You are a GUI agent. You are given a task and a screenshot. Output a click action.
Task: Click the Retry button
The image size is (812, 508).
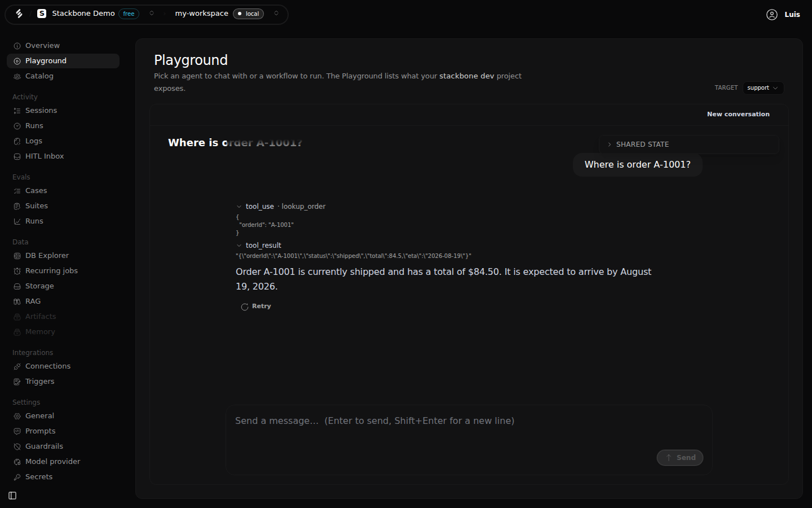[x=257, y=306]
